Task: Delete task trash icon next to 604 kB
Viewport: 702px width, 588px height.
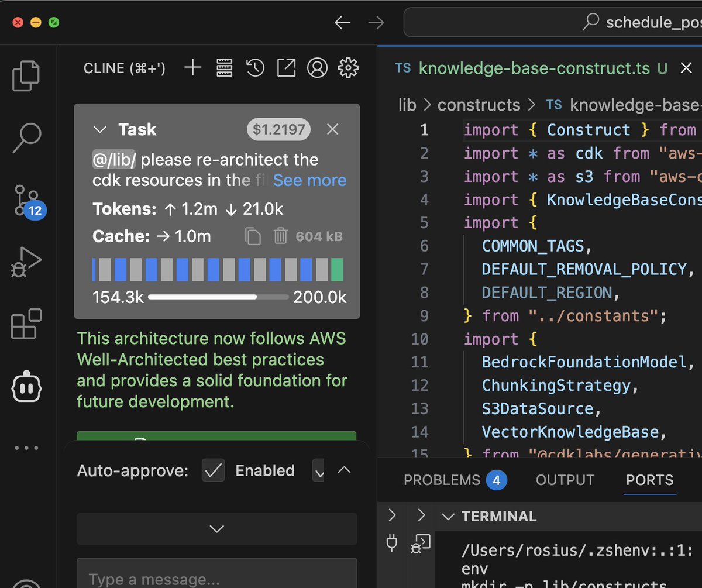Action: 281,236
